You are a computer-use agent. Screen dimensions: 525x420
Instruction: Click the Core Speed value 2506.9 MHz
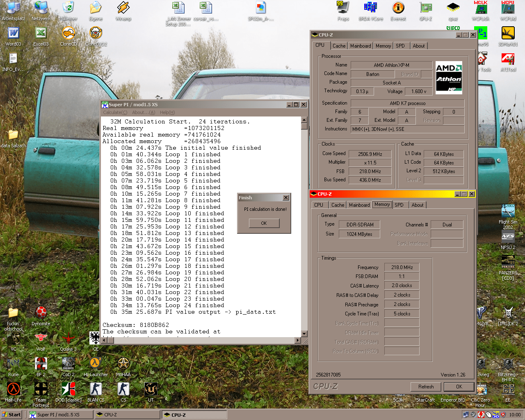tap(370, 154)
